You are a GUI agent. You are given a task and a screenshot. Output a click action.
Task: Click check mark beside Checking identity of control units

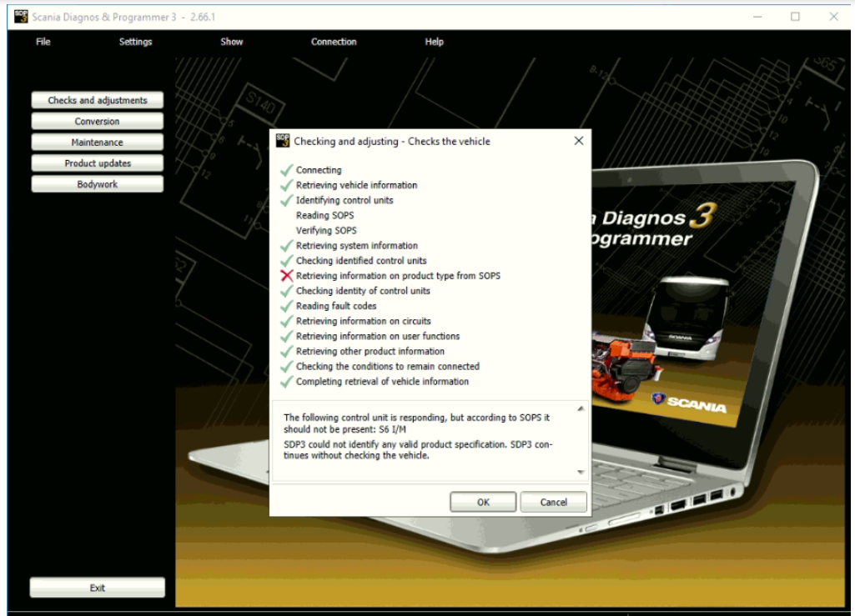[x=287, y=291]
